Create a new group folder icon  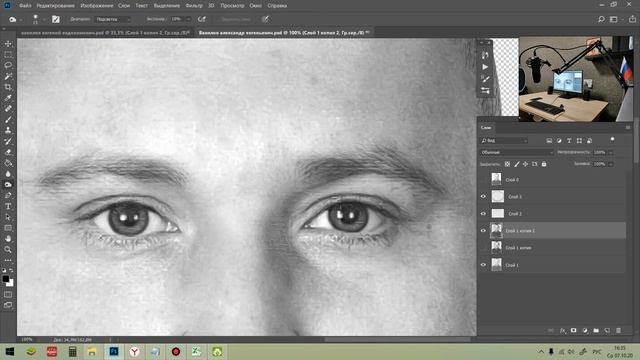(x=596, y=331)
